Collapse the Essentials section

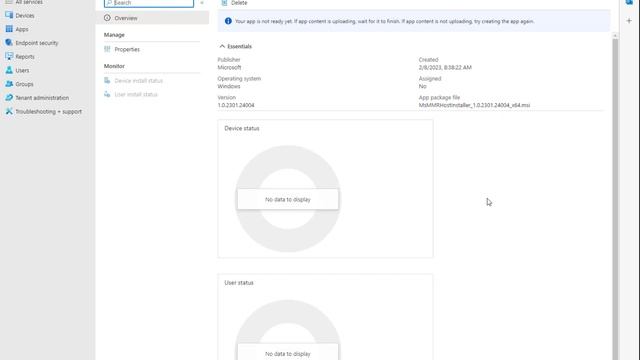[222, 46]
